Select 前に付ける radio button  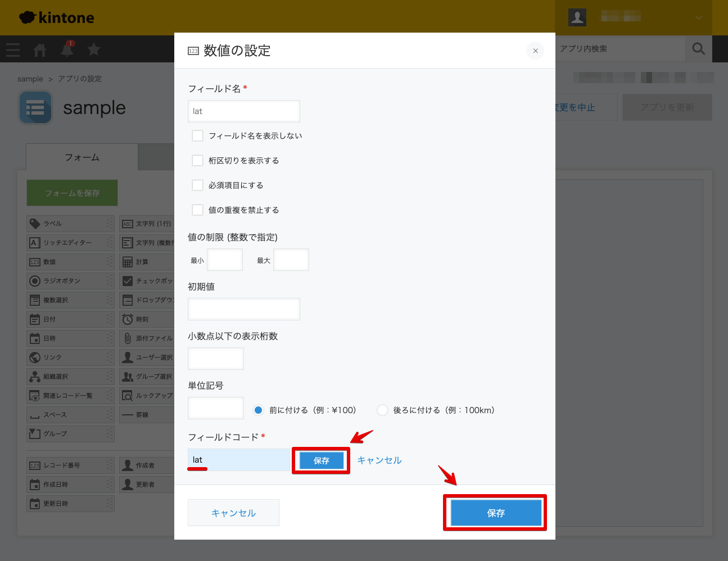pos(258,410)
